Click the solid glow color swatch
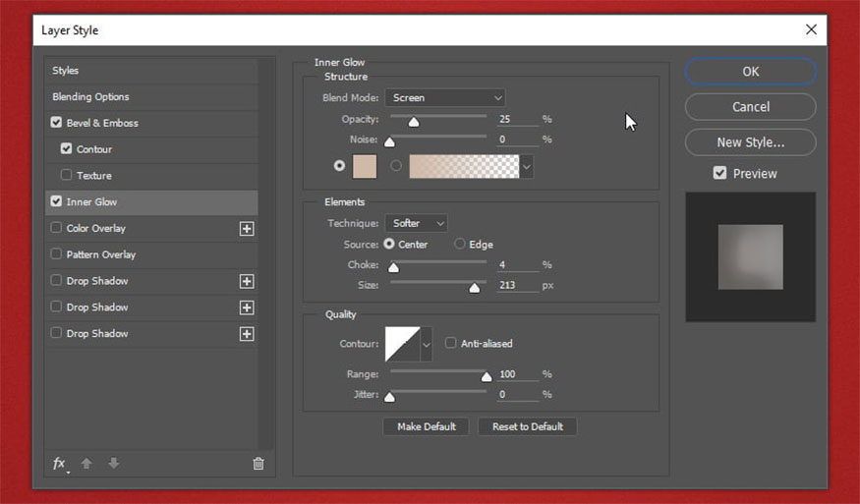This screenshot has height=504, width=860. coord(365,167)
